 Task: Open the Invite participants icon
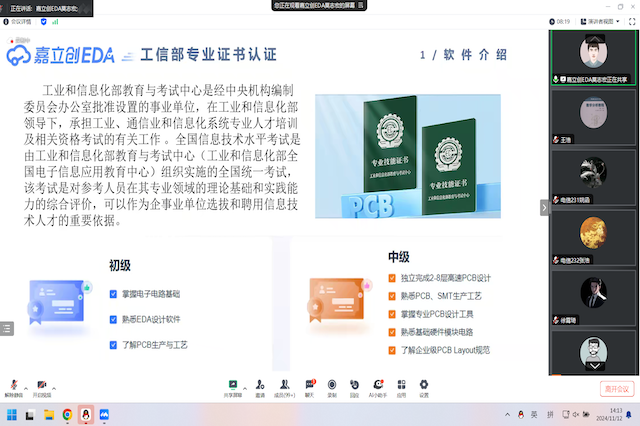pyautogui.click(x=260, y=385)
